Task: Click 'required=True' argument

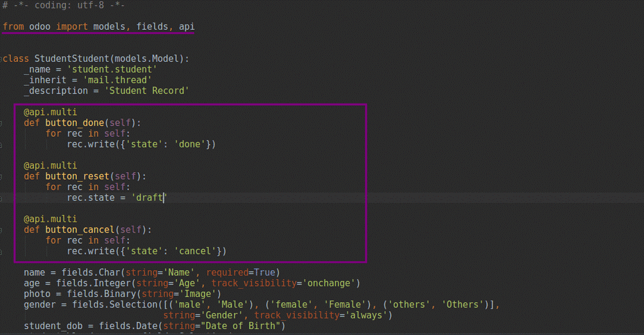Action: coord(240,273)
